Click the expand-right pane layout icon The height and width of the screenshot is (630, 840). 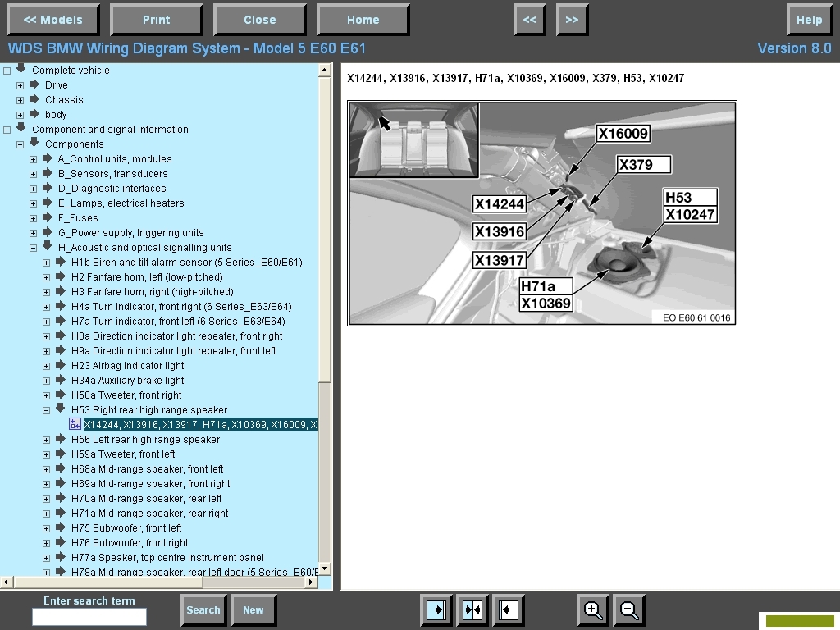(x=436, y=610)
